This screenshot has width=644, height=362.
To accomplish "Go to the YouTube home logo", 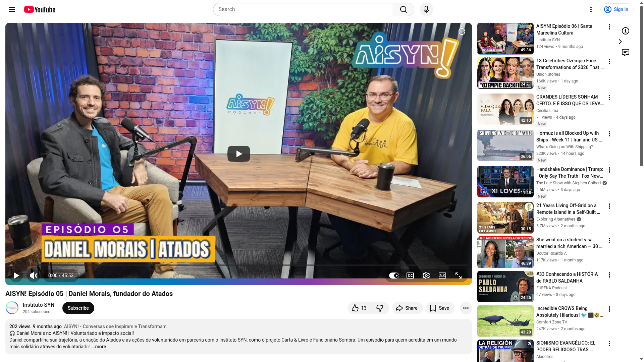I will pos(40,9).
